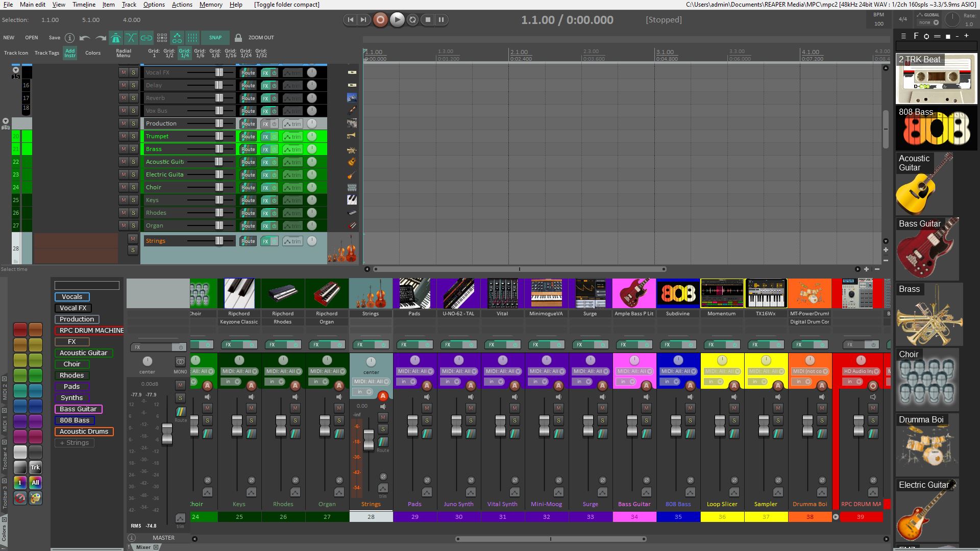Click the padlock locking icon
The width and height of the screenshot is (980, 551).
pos(238,38)
